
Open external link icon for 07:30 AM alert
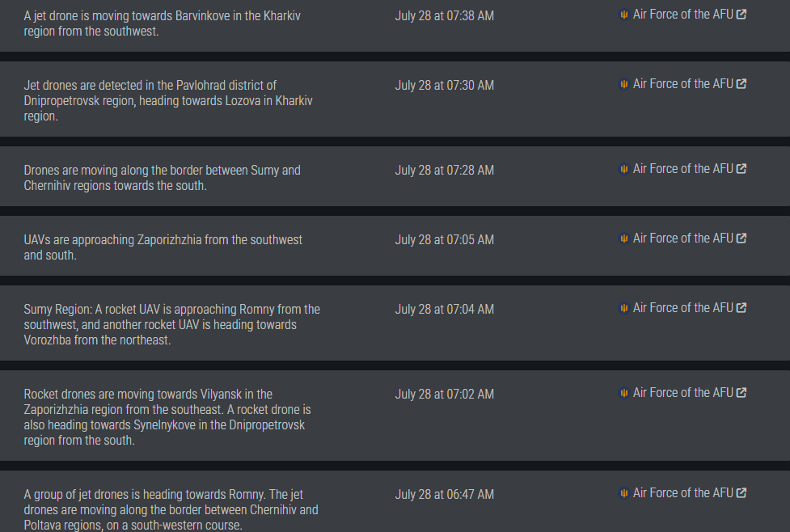(741, 83)
